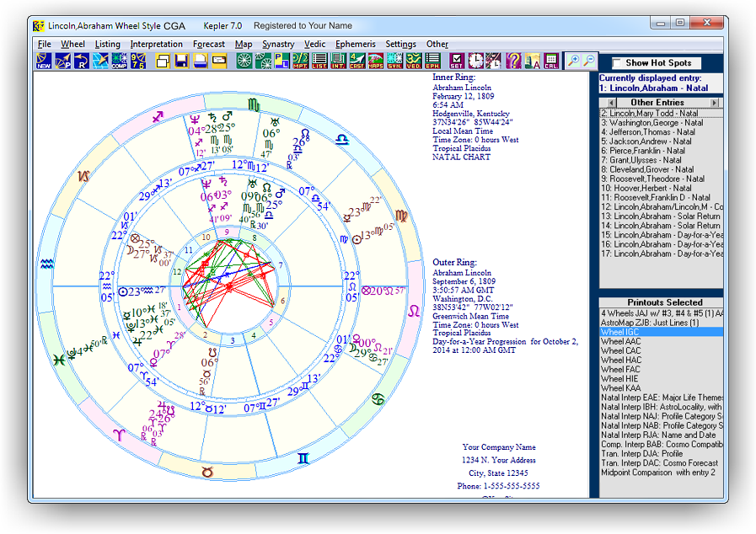Select Wheel HAC in Printouts Selected
The width and height of the screenshot is (756, 534).
621,360
